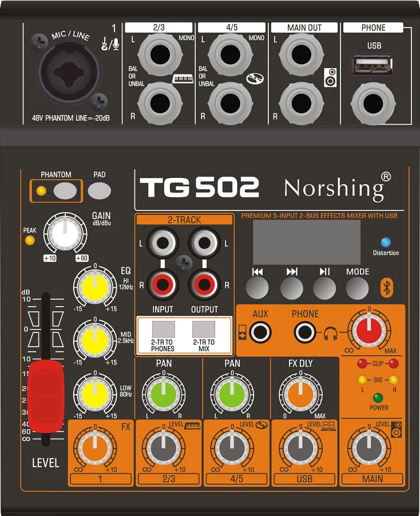Click the speaker icon near MAIN OUT

click(330, 78)
